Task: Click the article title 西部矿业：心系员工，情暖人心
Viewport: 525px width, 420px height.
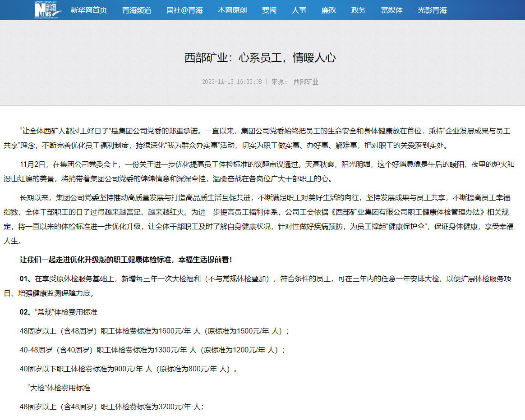Action: pos(260,58)
